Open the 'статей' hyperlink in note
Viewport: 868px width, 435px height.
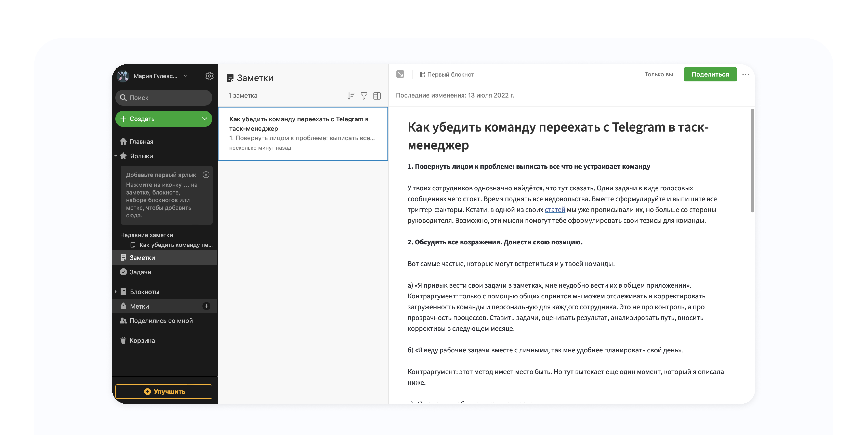point(555,210)
